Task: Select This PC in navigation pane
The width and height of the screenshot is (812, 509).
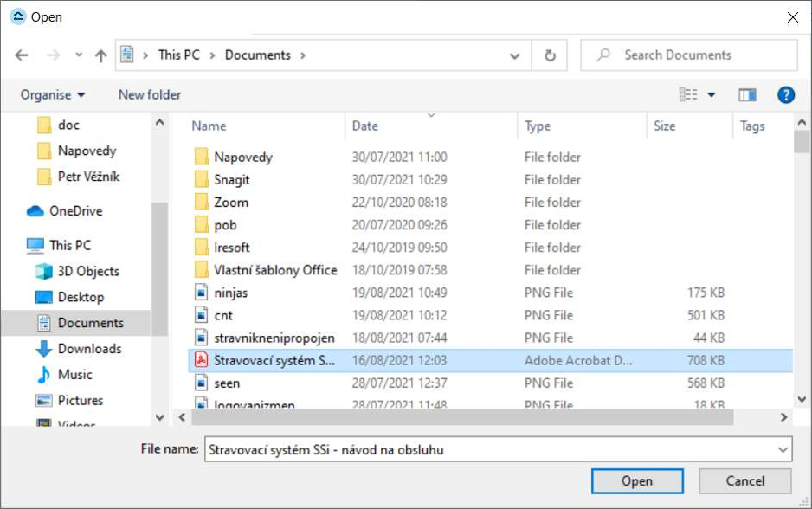Action: click(x=59, y=245)
